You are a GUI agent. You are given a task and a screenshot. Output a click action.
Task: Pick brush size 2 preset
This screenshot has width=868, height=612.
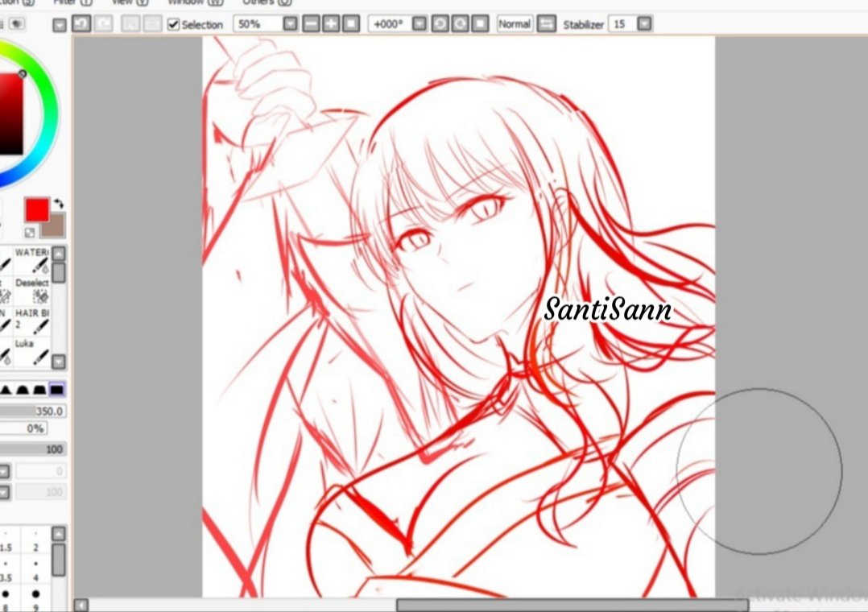coord(36,541)
